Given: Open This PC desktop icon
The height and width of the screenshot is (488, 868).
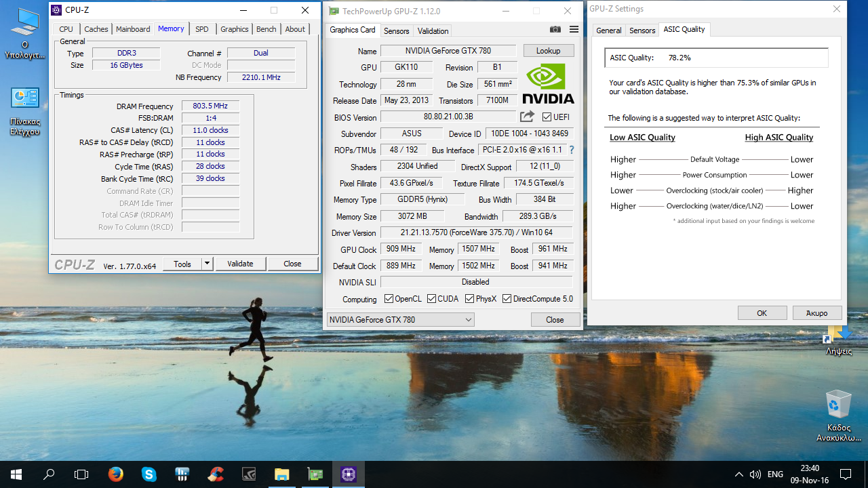Looking at the screenshot, I should 25,34.
